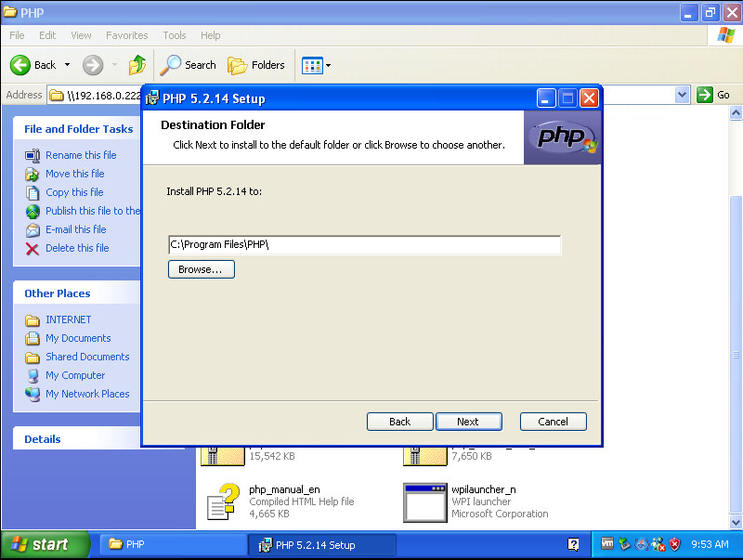The width and height of the screenshot is (743, 560).
Task: Toggle the Folders pane button
Action: pyautogui.click(x=256, y=65)
